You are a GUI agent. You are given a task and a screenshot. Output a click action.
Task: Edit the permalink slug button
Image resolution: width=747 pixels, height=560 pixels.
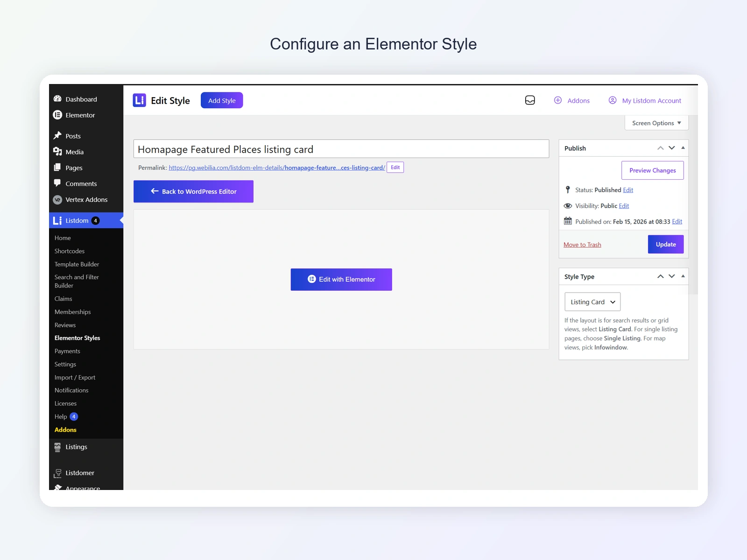[395, 168]
